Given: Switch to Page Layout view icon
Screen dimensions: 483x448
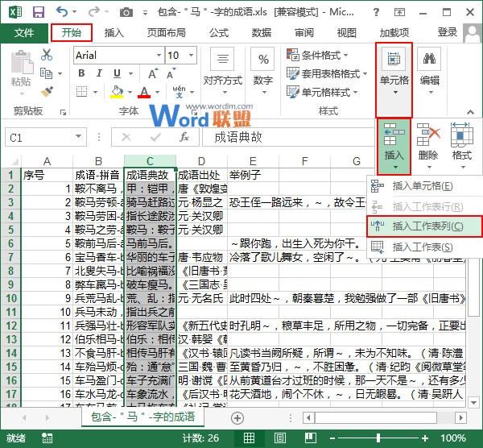Looking at the screenshot, I should (x=279, y=438).
